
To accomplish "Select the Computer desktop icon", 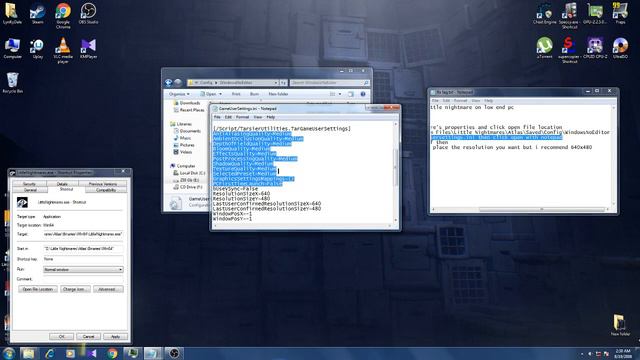I will click(x=12, y=49).
